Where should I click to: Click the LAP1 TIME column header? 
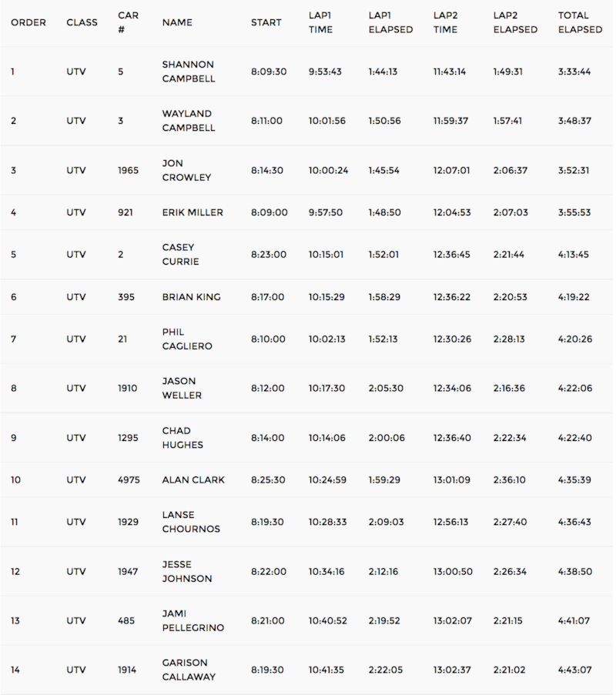point(320,22)
